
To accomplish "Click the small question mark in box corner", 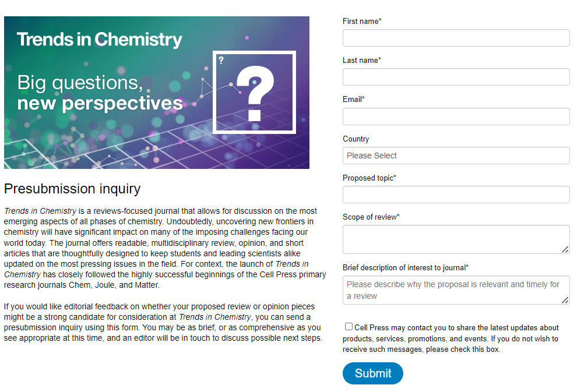I will click(x=221, y=60).
